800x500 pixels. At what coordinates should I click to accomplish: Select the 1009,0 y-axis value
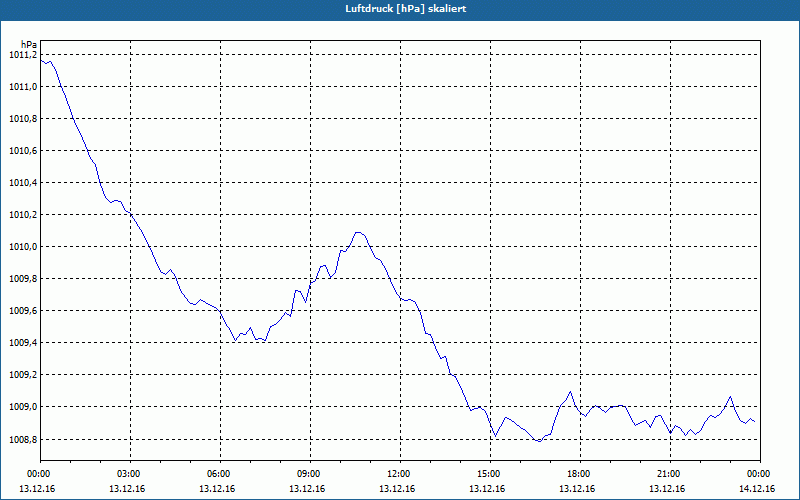pos(23,407)
